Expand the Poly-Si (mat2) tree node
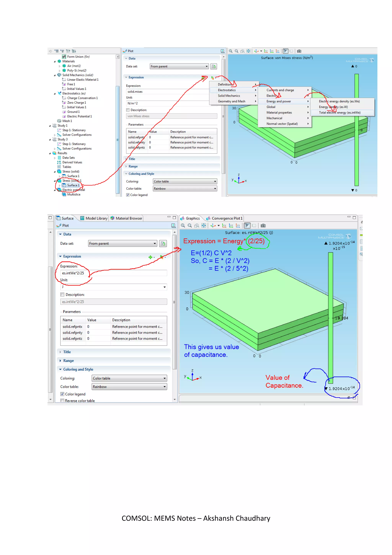This screenshot has height=555, width=392. click(x=59, y=71)
